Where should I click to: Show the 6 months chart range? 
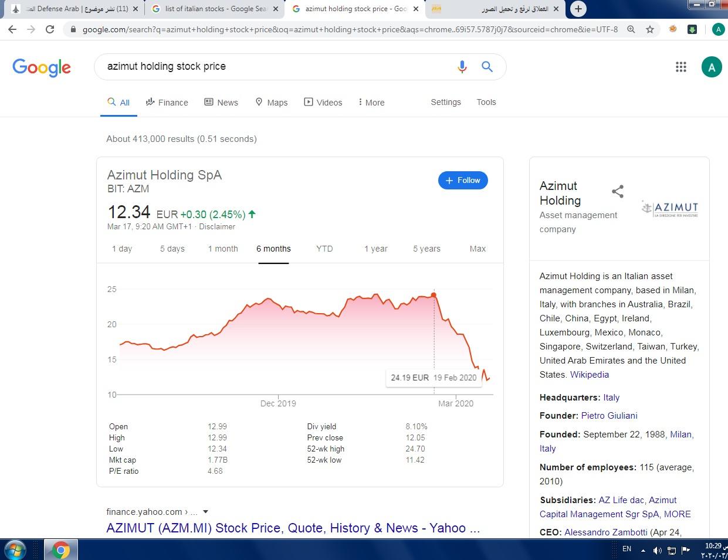[273, 249]
